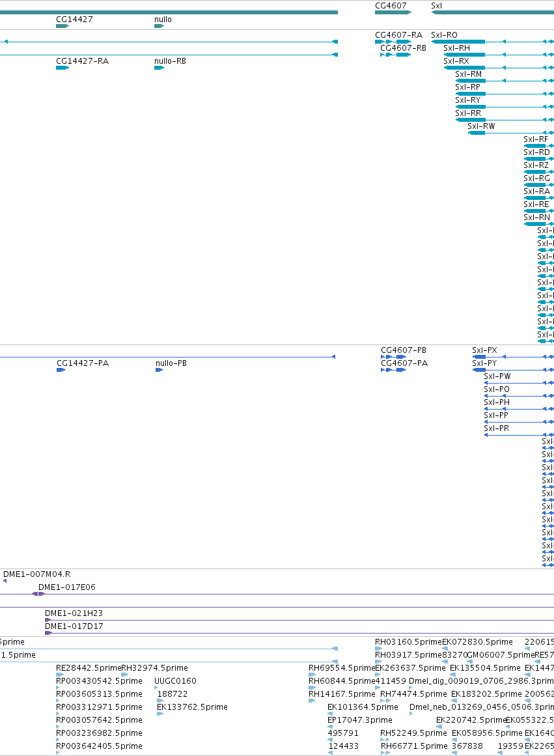Open the DME1-021H23 clone label

[74, 613]
